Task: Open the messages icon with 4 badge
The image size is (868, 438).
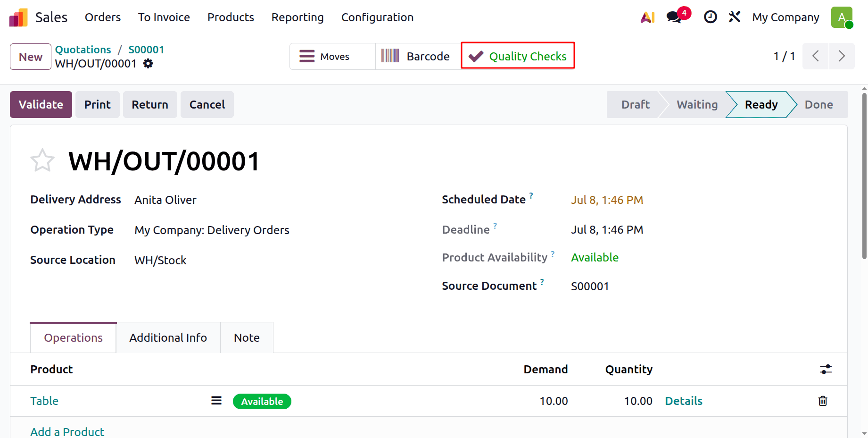Action: [x=675, y=17]
